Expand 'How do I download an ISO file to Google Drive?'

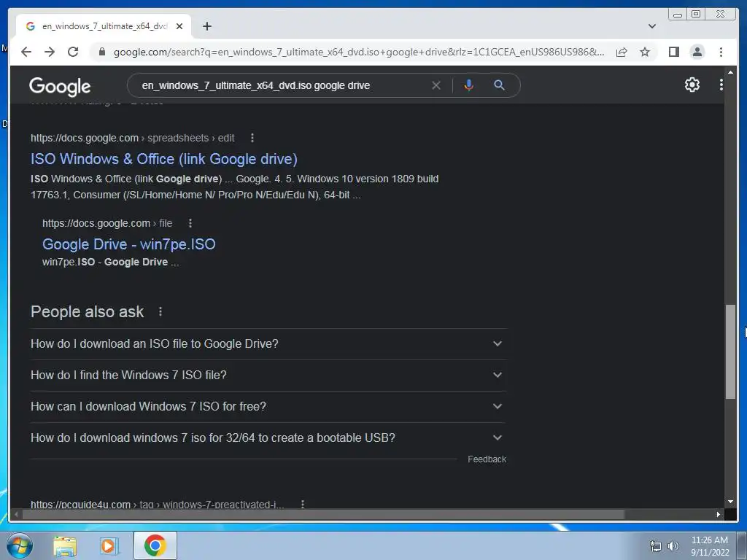click(268, 344)
